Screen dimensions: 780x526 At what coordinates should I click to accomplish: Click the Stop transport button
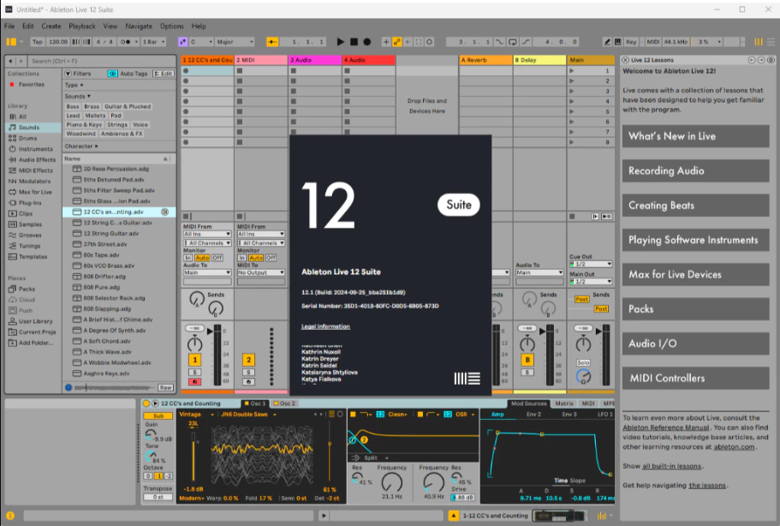354,42
